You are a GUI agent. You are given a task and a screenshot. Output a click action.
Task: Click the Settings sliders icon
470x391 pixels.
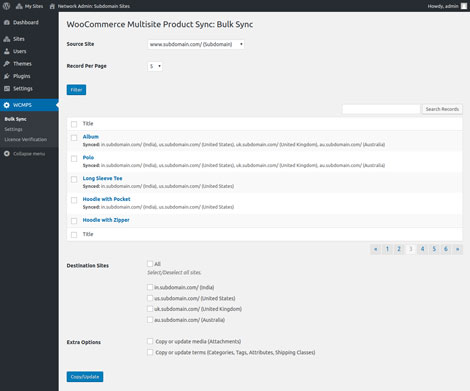click(x=7, y=88)
